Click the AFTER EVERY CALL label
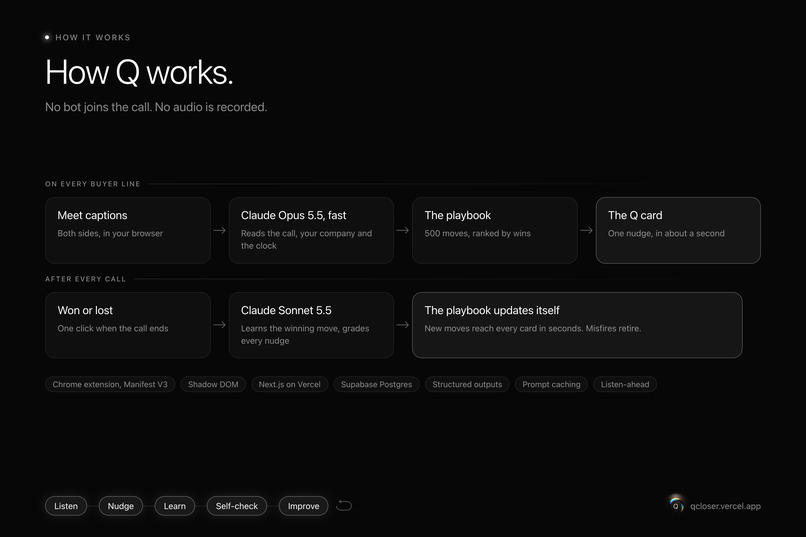The width and height of the screenshot is (806, 537). [85, 279]
